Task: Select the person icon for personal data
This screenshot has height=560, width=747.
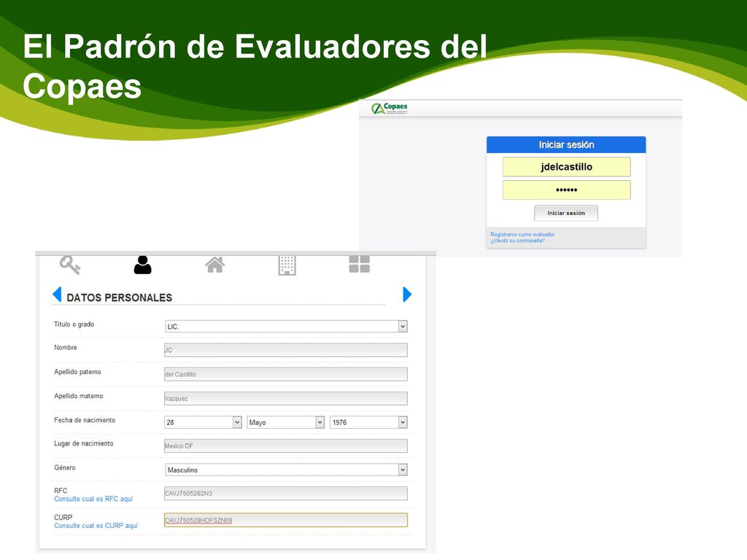Action: pyautogui.click(x=142, y=265)
